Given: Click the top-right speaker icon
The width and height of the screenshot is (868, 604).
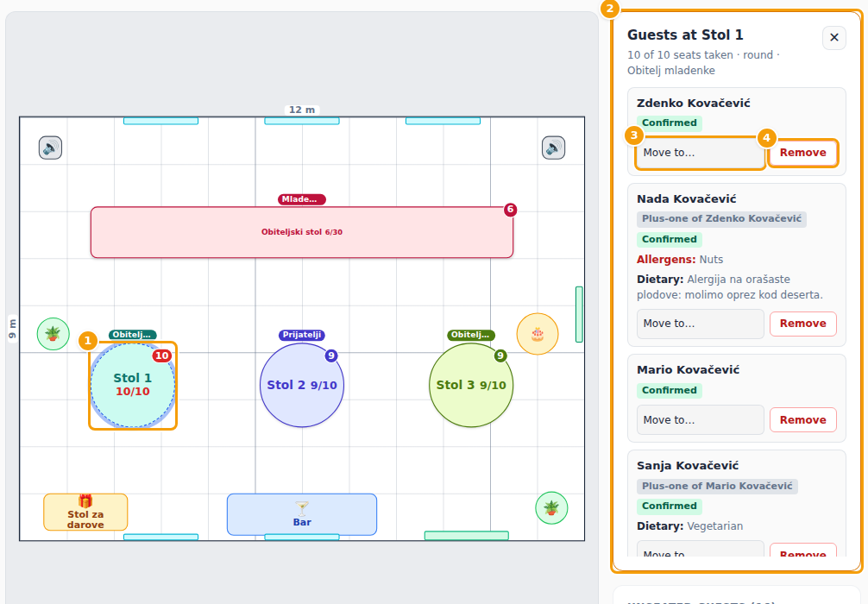Looking at the screenshot, I should coord(554,148).
